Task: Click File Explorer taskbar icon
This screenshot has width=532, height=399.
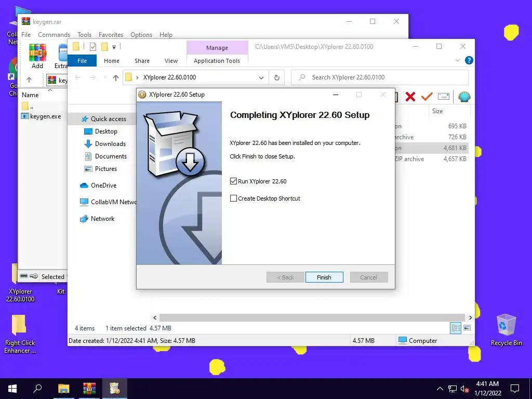Action: (63, 389)
